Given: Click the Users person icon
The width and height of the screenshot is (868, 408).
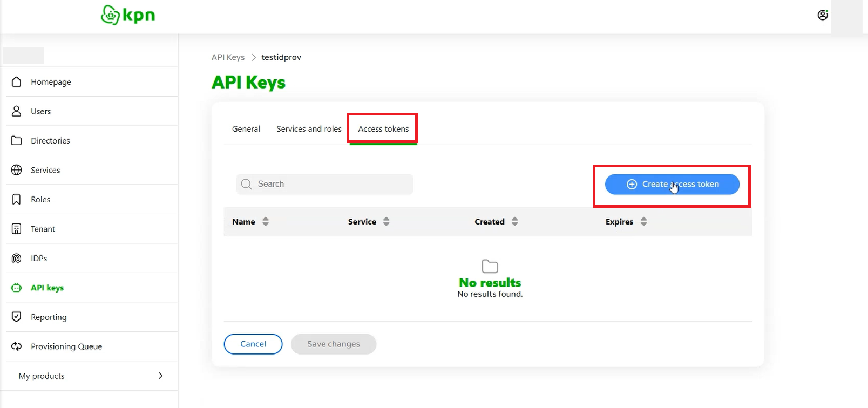Looking at the screenshot, I should 17,111.
